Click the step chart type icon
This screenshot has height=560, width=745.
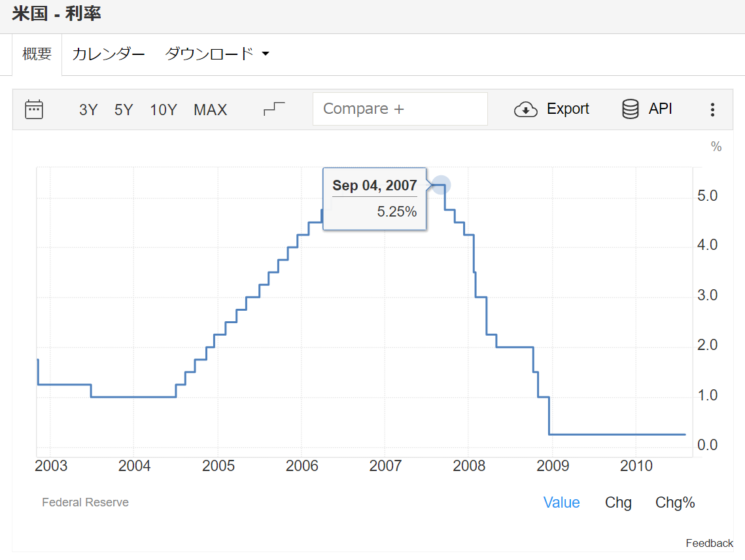tap(274, 109)
